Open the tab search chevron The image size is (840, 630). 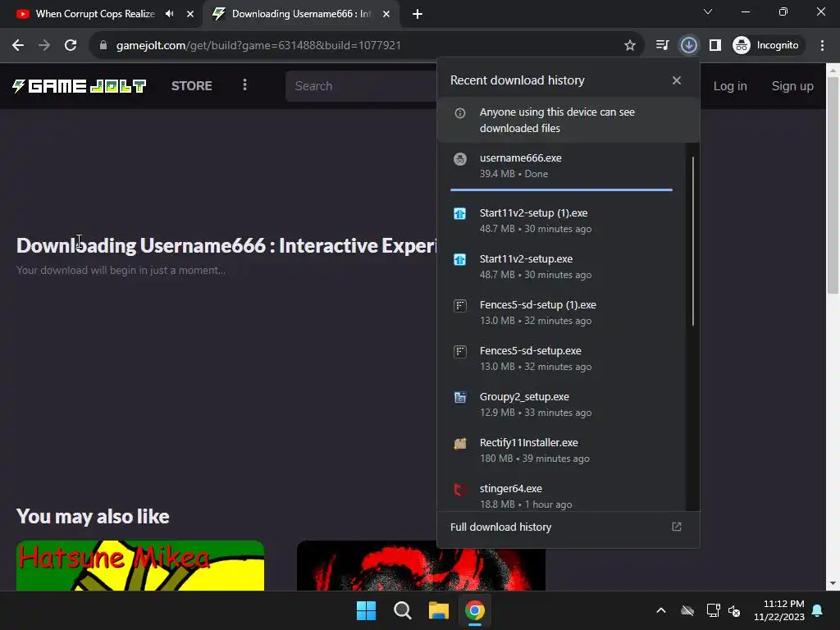click(x=708, y=11)
